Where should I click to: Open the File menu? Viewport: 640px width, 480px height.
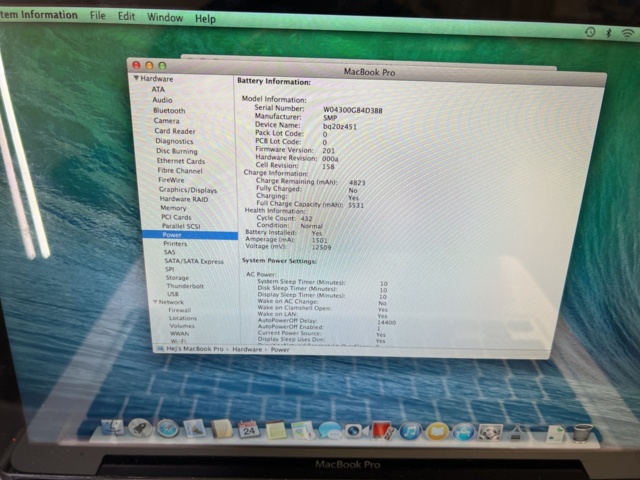point(98,16)
